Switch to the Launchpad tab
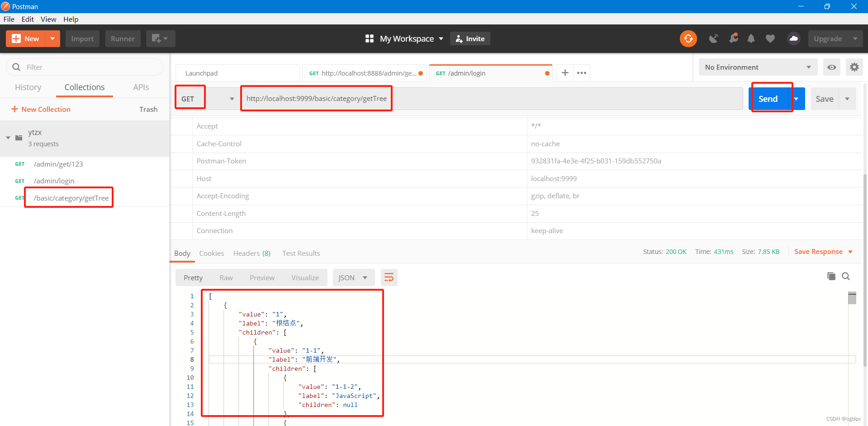 [x=237, y=73]
